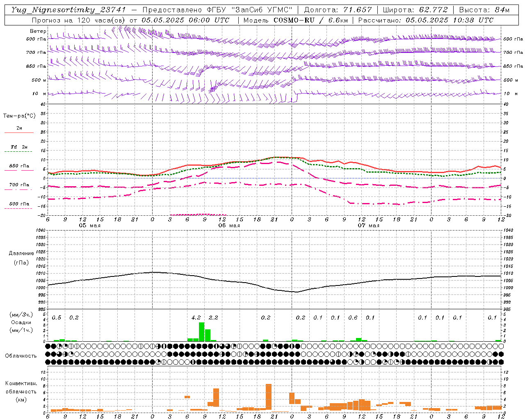525x420 pixels.
Task: Click the green dashed Td 2м legend line
Action: click(19, 152)
